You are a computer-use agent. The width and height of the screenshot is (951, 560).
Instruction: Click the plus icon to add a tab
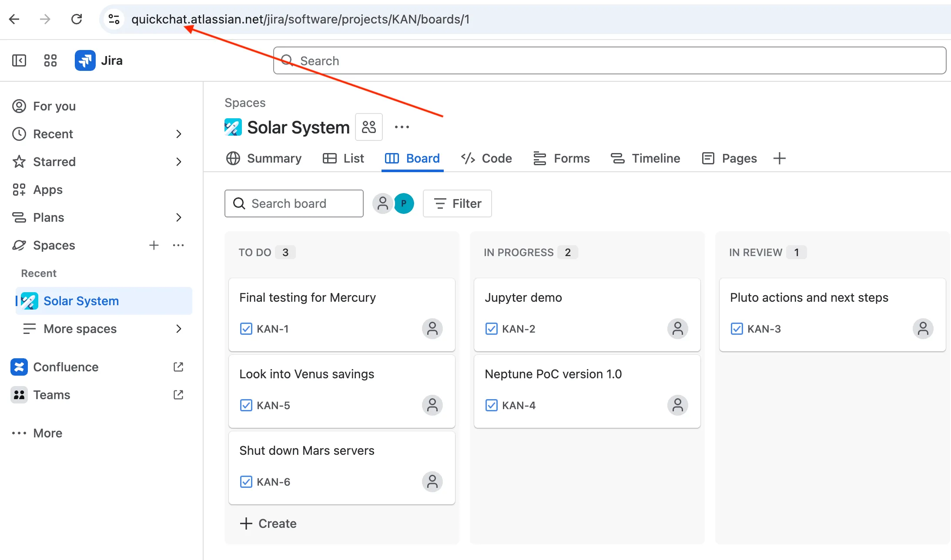tap(779, 158)
